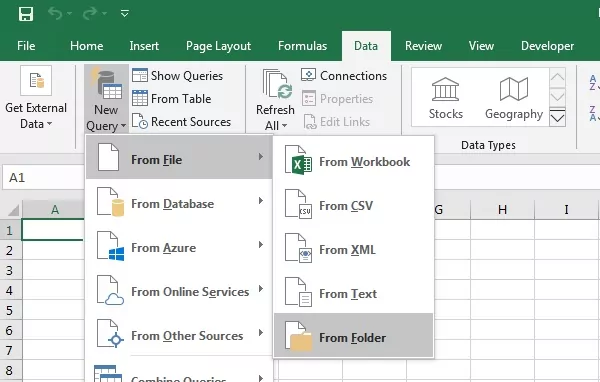Switch to the Developer tab

tap(547, 46)
